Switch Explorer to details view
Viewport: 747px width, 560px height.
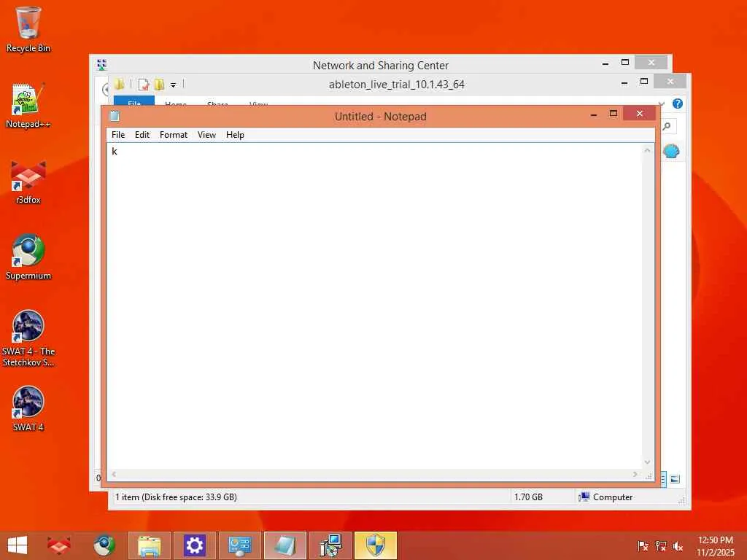663,479
